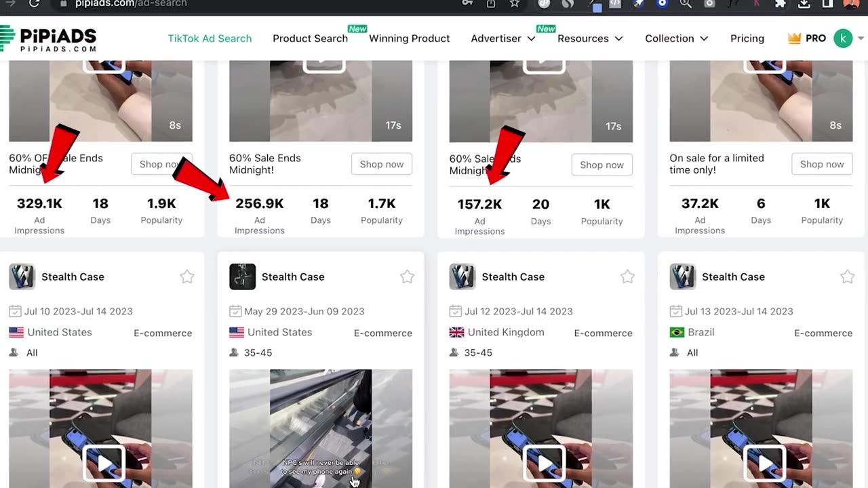Open the TikTok Ad Search tab
Viewport: 868px width, 488px height.
[x=210, y=39]
